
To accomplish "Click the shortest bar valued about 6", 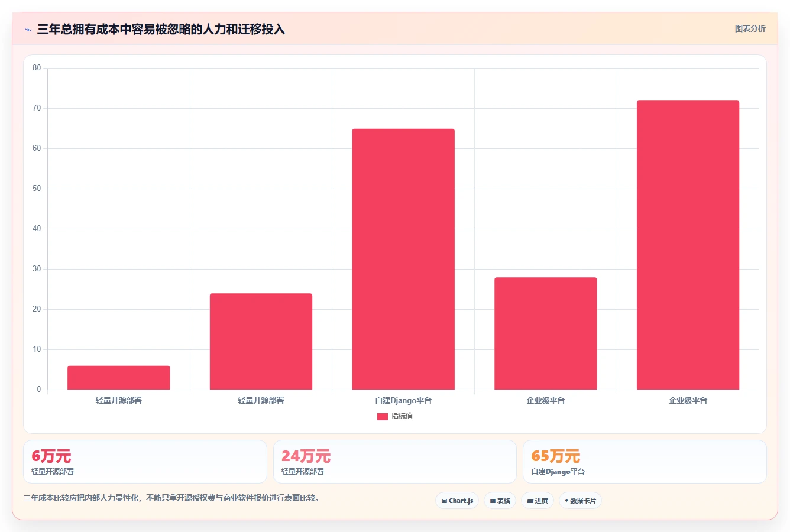I will (x=119, y=378).
